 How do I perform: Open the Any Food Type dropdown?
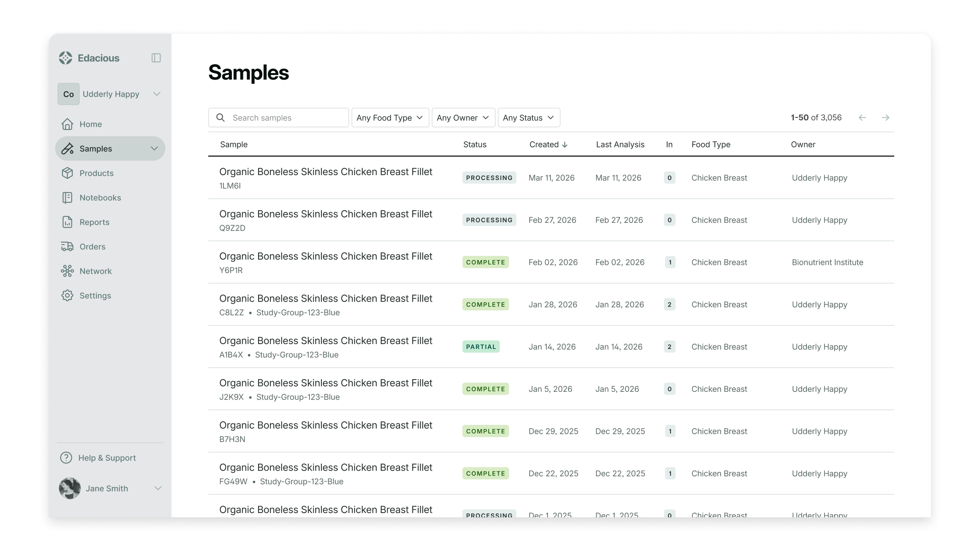pos(390,118)
